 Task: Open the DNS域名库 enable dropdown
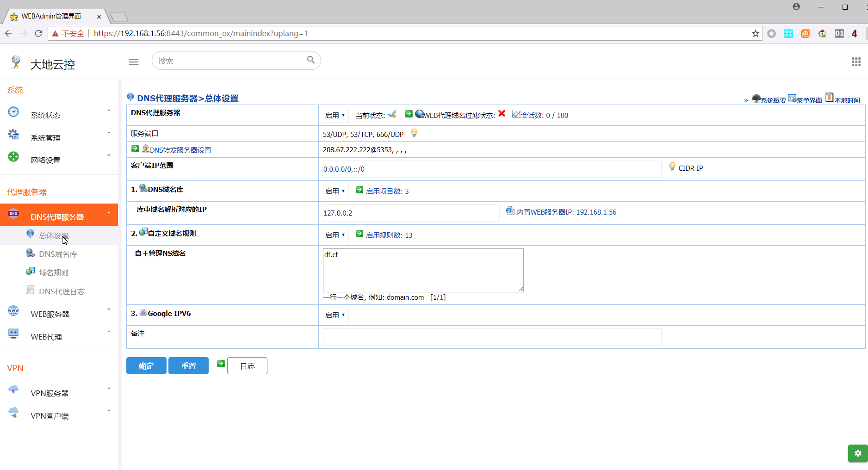tap(335, 191)
